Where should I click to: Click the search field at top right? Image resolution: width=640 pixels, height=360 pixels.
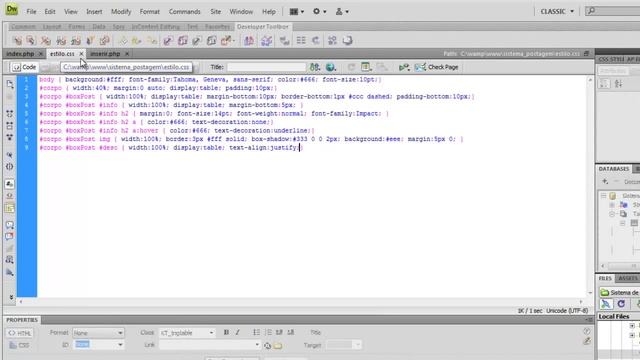pos(613,11)
